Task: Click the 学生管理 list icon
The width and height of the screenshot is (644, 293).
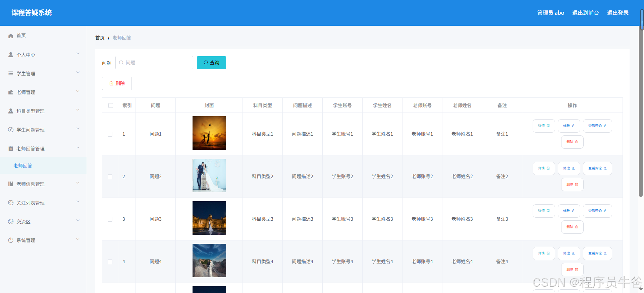Action: 11,73
